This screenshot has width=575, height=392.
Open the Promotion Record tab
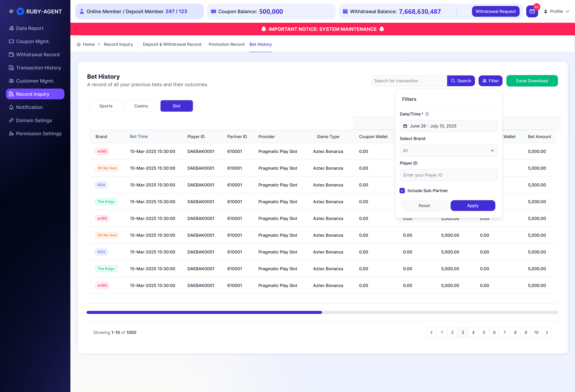[x=226, y=44]
